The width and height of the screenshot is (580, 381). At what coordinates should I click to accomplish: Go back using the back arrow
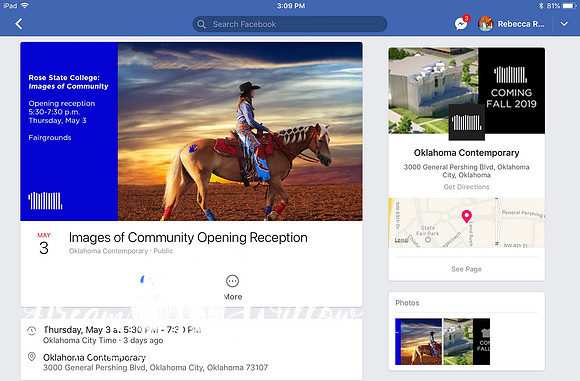coord(19,24)
